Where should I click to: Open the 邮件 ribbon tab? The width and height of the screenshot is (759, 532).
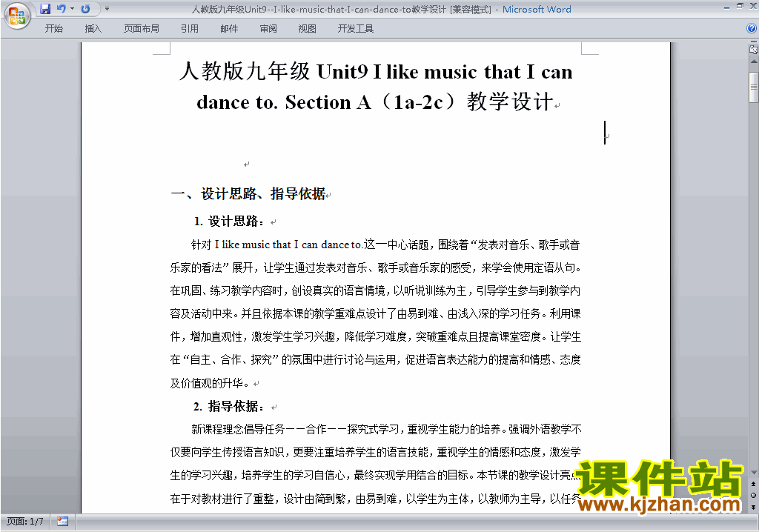[229, 29]
